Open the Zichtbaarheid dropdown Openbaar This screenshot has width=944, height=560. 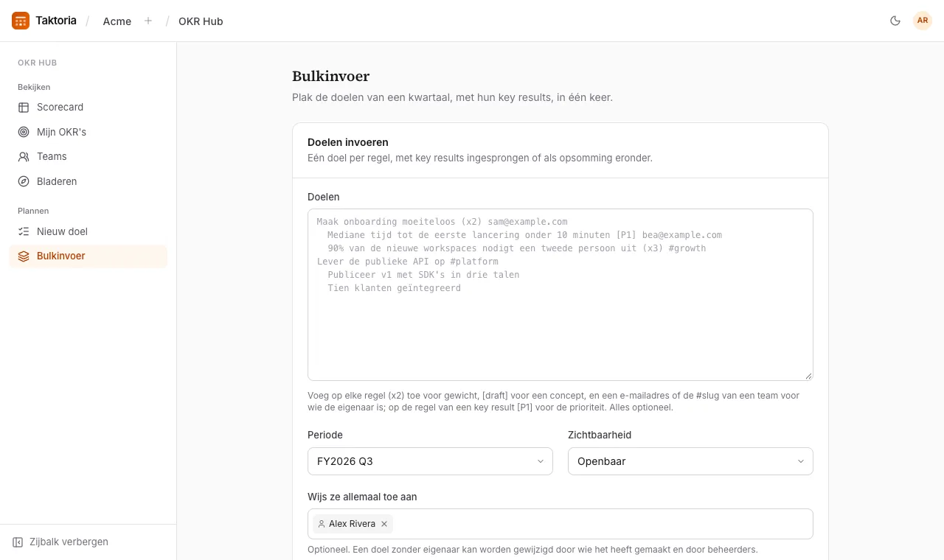point(690,461)
